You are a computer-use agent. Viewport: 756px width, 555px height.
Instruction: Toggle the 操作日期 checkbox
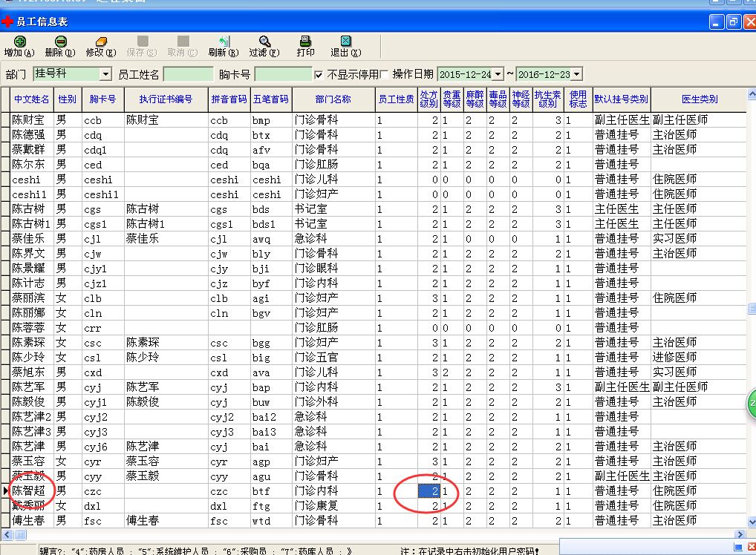[x=384, y=74]
